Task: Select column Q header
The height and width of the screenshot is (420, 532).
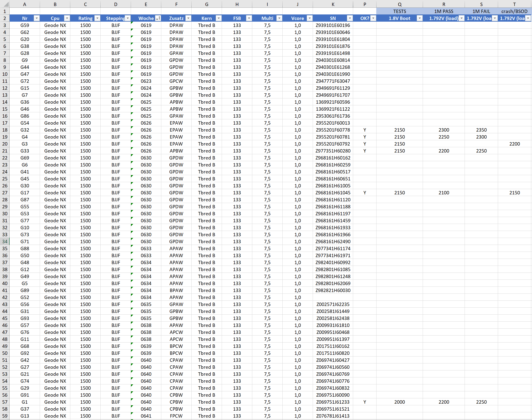Action: coord(400,4)
